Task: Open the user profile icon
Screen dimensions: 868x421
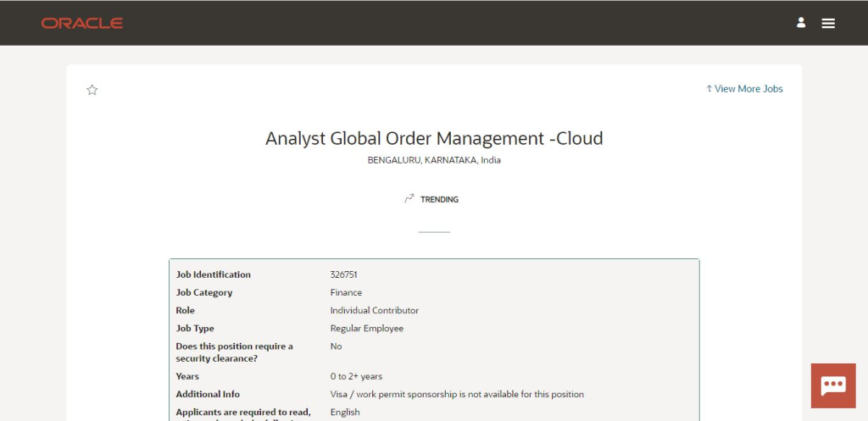Action: (800, 22)
